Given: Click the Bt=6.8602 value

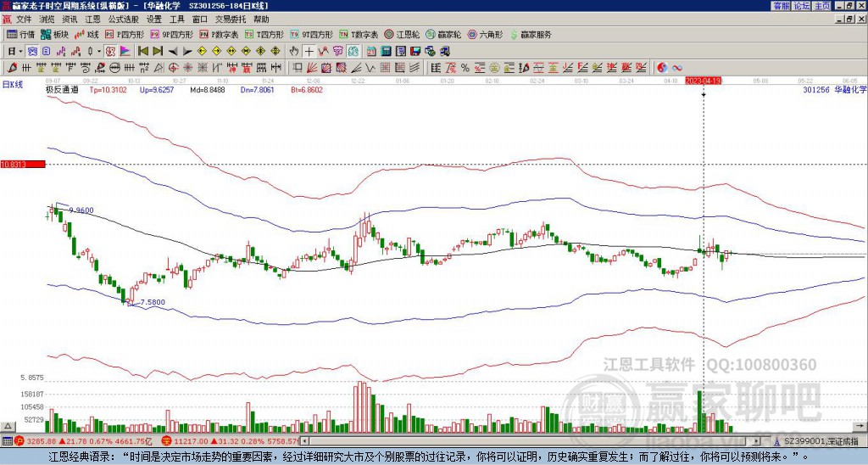Looking at the screenshot, I should (307, 89).
